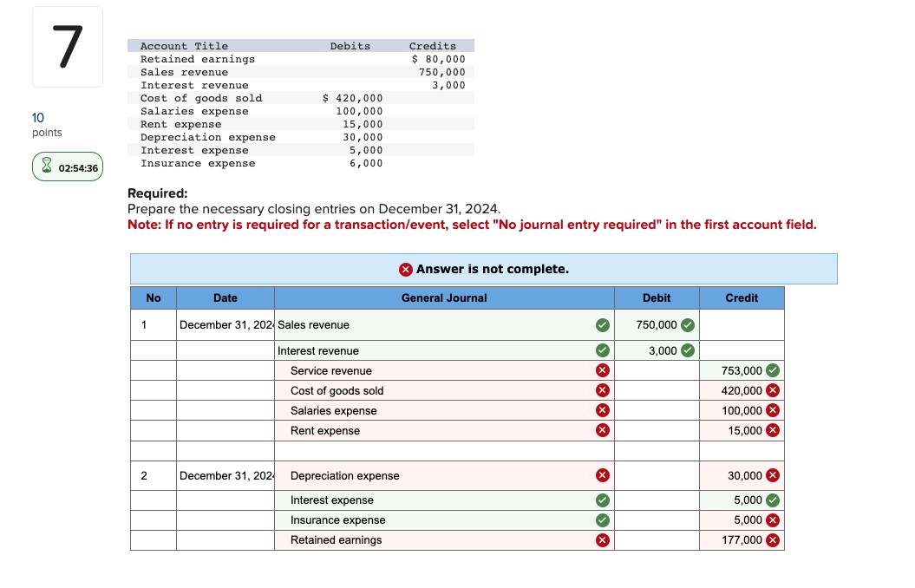
Task: Click the 3,000 debit amount cell
Action: tap(657, 350)
